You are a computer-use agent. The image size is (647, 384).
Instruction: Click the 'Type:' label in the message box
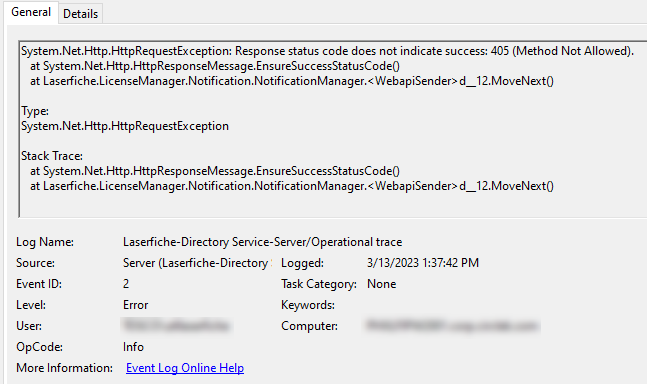coord(35,111)
